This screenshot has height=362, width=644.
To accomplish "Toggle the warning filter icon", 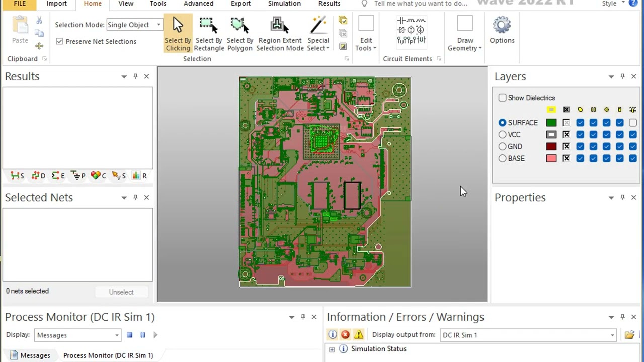I will pos(358,335).
